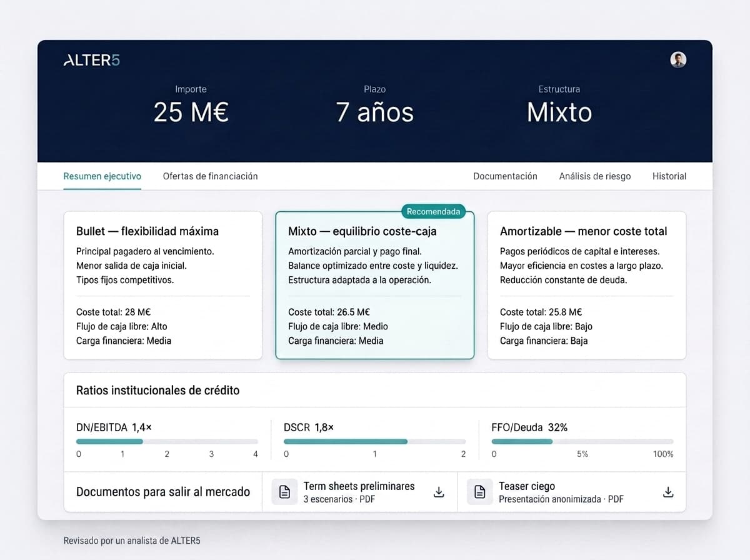Click the 100% mark on FFO/Deuda scale

[x=663, y=454]
